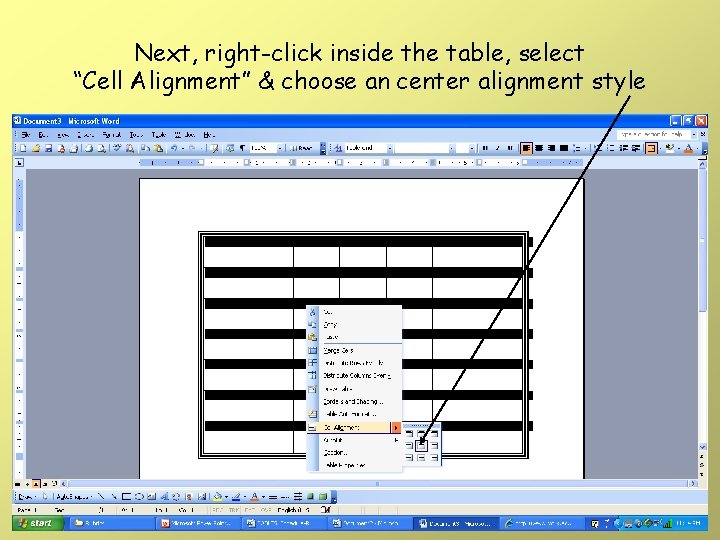
Task: Open the Zoom percentage dropdown
Action: pyautogui.click(x=279, y=148)
